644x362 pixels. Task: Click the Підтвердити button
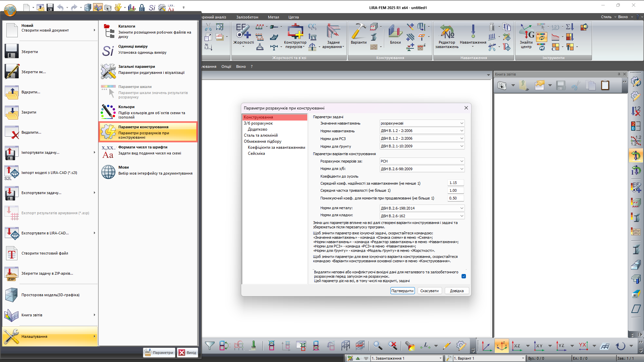point(402,291)
